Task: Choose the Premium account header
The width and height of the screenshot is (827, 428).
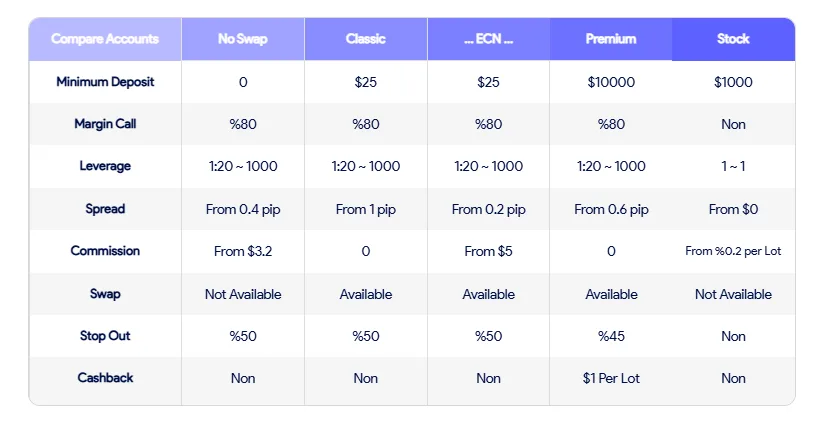Action: click(611, 40)
